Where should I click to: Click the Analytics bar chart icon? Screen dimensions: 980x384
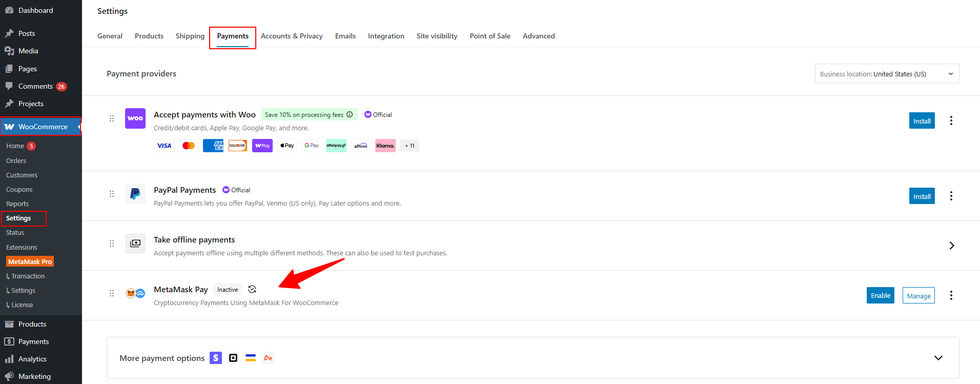[9, 359]
